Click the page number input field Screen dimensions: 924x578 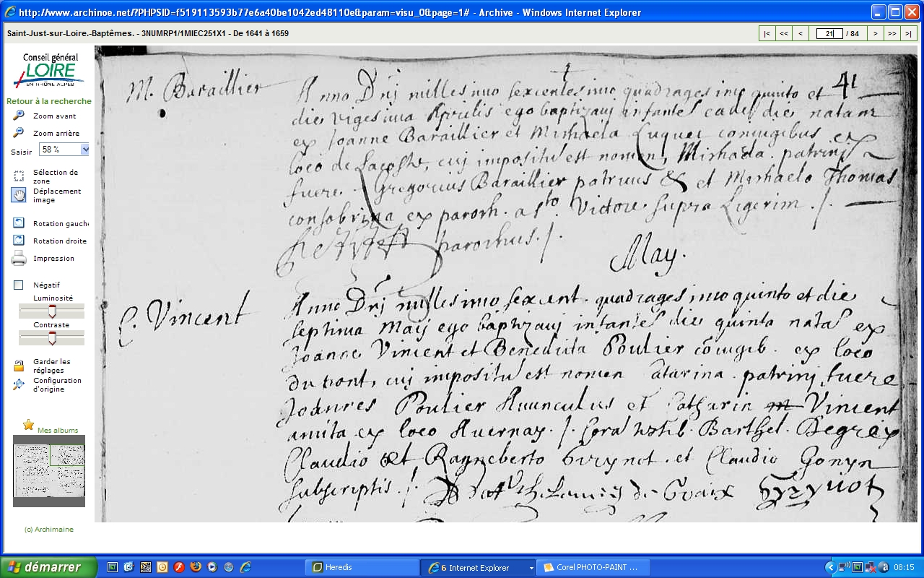pos(829,33)
